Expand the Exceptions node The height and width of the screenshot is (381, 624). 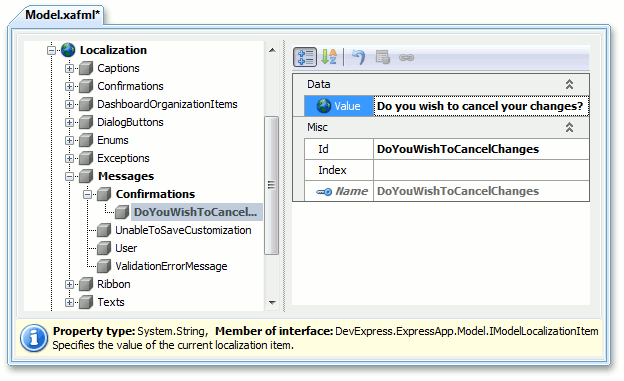tap(69, 158)
